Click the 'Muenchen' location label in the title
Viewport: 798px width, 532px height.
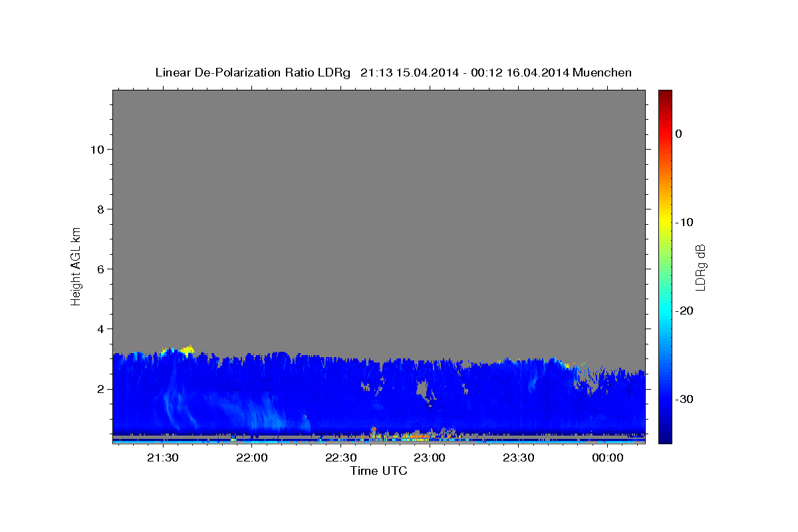point(602,72)
